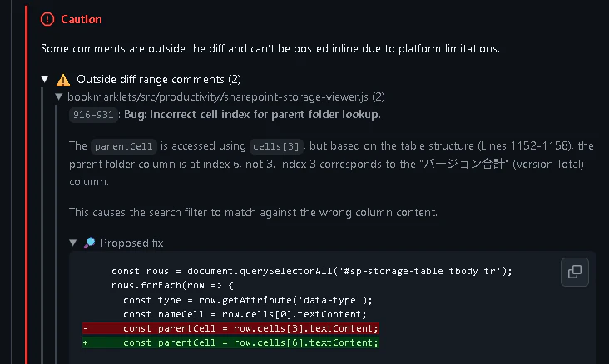The height and width of the screenshot is (364, 609).
Task: Click the yellow warning triangle icon
Action: coord(62,81)
